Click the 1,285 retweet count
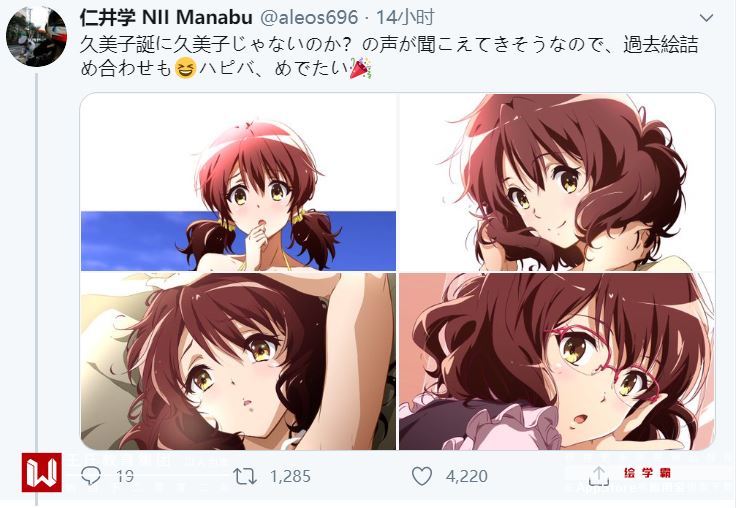The height and width of the screenshot is (508, 755). 290,476
